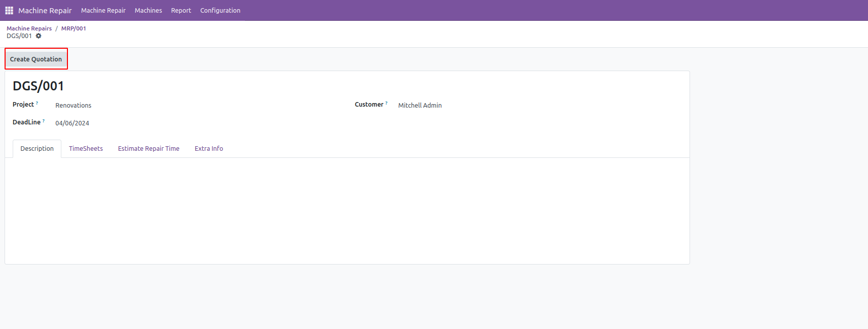
Task: Click the Create Quotation button
Action: [36, 59]
